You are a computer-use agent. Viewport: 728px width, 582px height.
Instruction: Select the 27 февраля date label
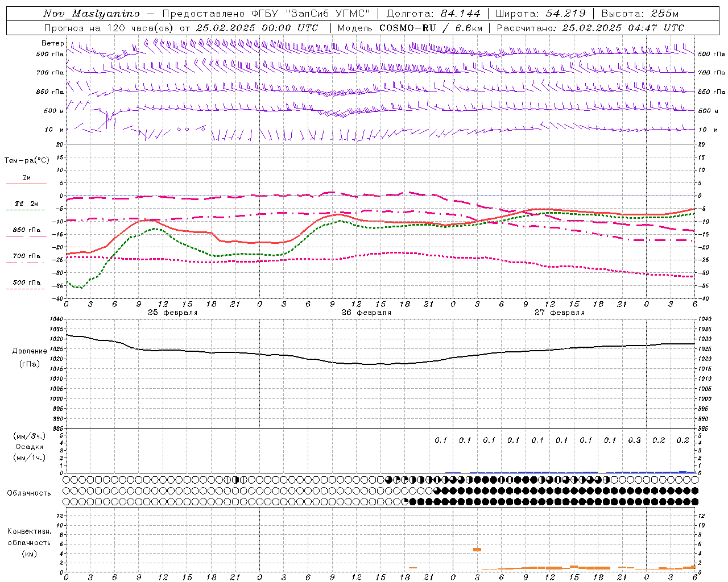559,313
